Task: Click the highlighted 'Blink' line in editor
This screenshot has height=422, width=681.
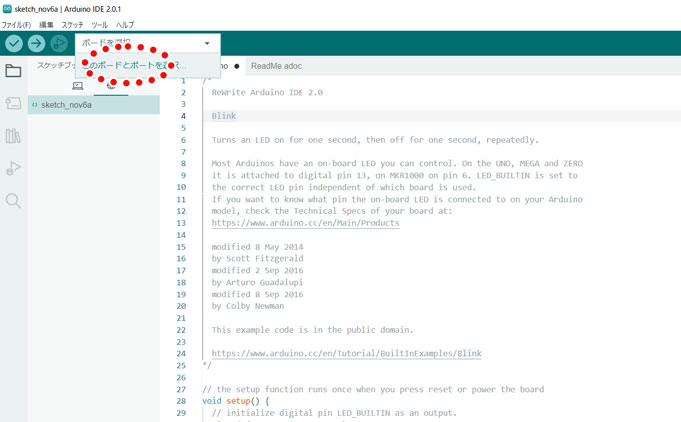Action: coord(224,116)
